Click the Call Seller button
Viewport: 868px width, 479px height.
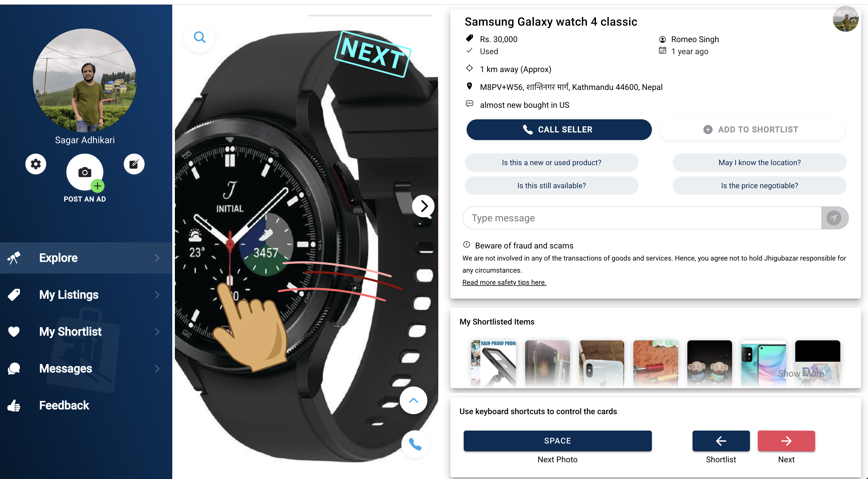tap(559, 130)
